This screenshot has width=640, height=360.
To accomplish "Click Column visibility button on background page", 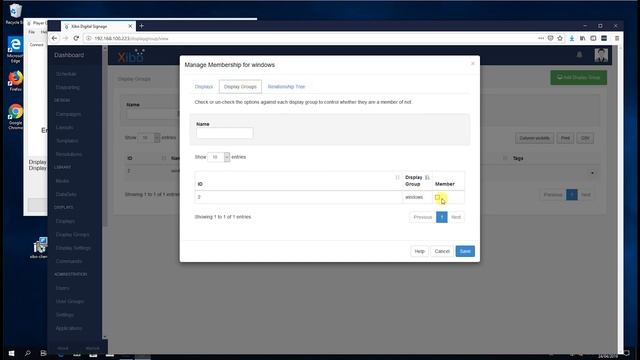I will coord(534,138).
